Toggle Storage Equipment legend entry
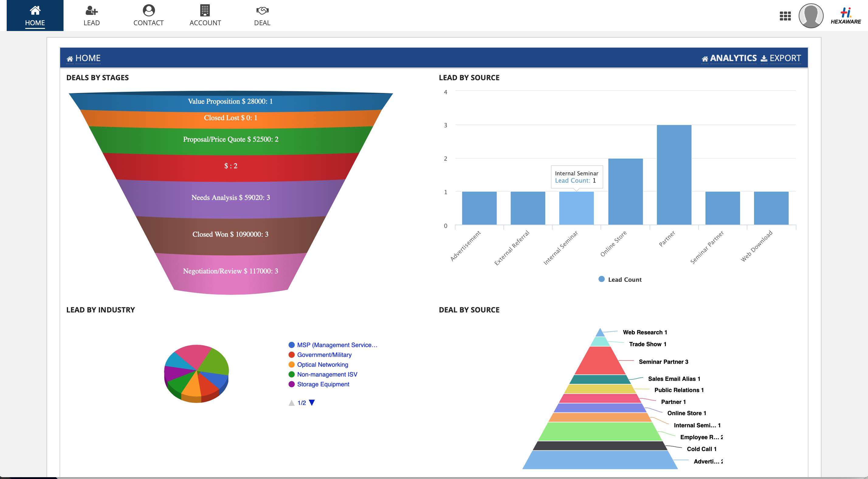This screenshot has width=868, height=479. (322, 384)
